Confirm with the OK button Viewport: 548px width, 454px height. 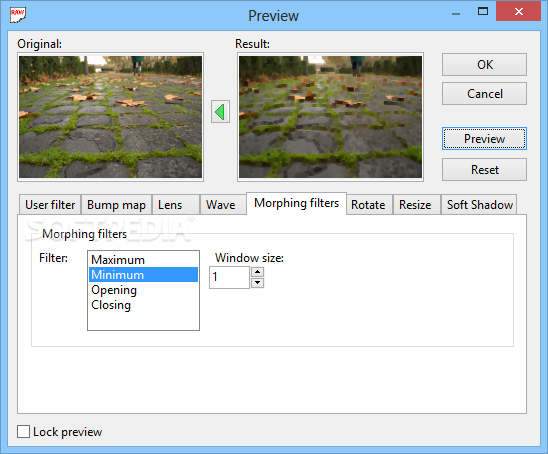coord(484,65)
